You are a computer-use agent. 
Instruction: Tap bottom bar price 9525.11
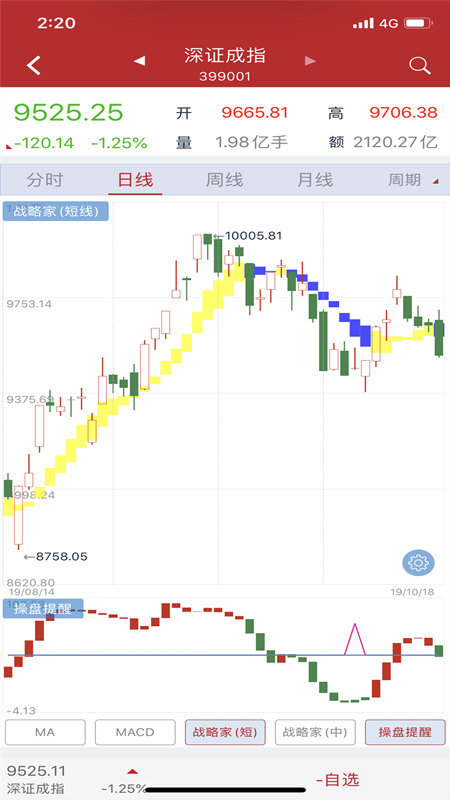tap(36, 770)
